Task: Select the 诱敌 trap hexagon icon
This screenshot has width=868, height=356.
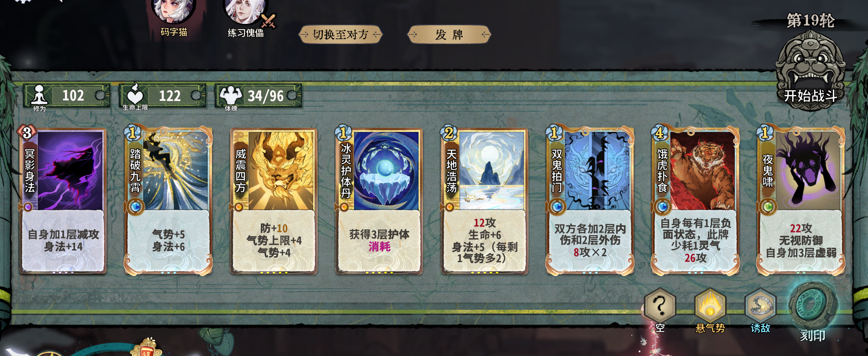Action: pos(760,304)
